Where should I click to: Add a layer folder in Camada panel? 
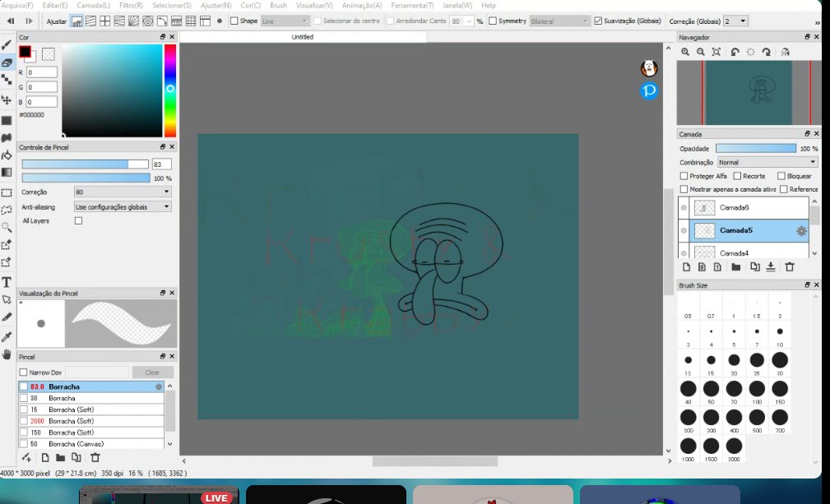[735, 267]
